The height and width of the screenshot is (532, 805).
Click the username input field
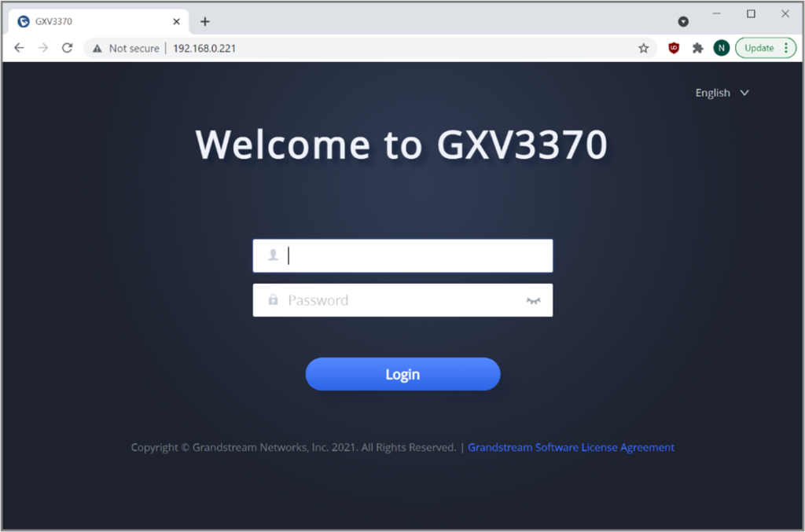(402, 255)
